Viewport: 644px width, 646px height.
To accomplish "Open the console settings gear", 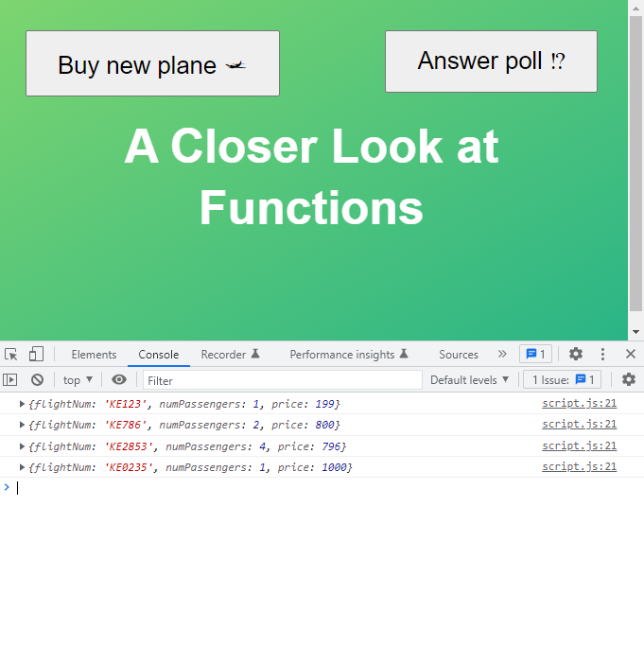I will (x=629, y=379).
